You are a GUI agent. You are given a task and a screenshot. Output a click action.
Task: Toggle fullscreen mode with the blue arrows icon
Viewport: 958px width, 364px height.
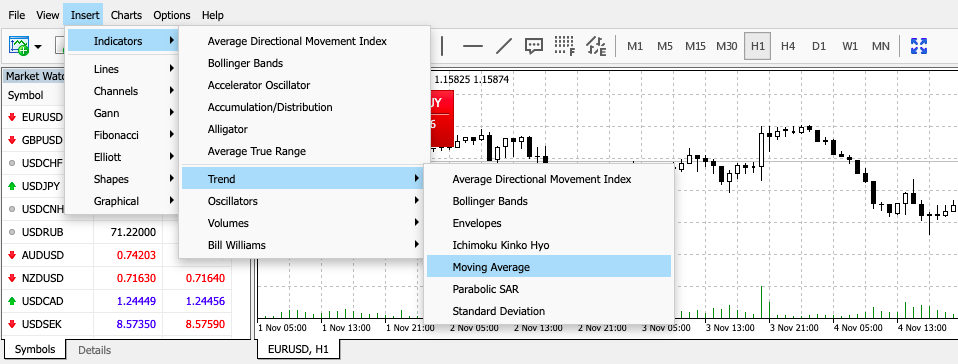(919, 46)
